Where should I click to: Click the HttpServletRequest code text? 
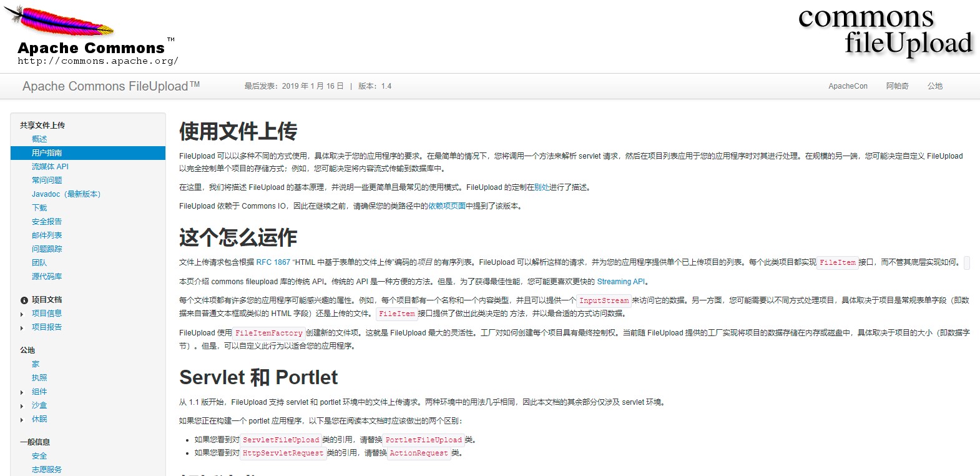283,453
